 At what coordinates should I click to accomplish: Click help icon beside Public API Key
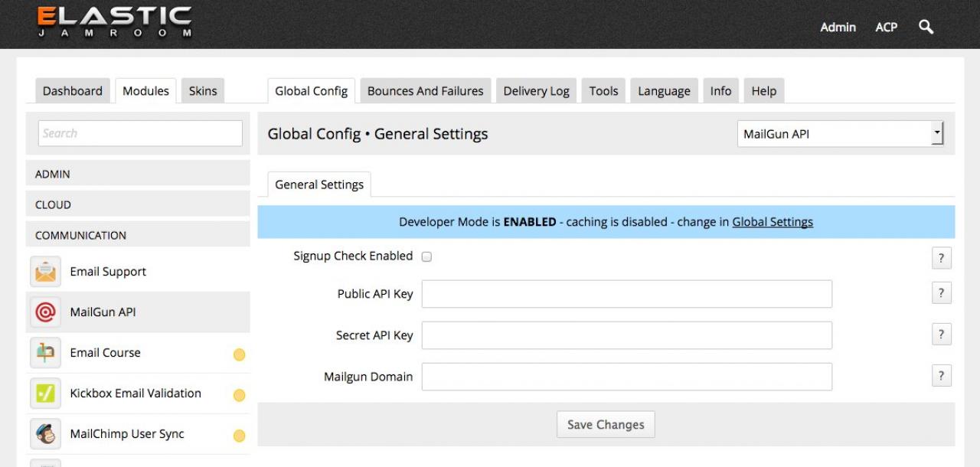[941, 293]
